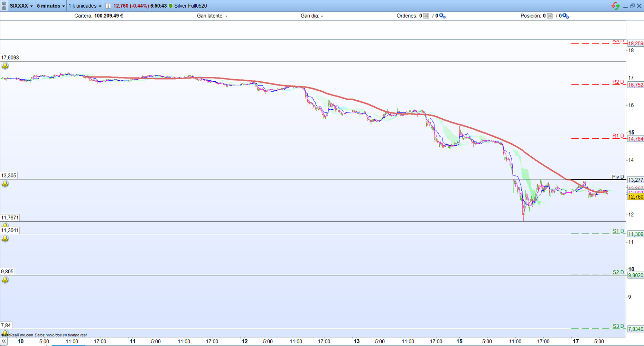Toggle the alarm bell at the 9,805 level
The image size is (644, 346).
pyautogui.click(x=5, y=280)
